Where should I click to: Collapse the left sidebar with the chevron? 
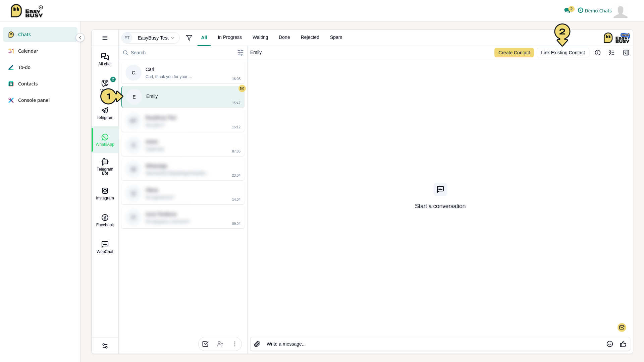[80, 38]
